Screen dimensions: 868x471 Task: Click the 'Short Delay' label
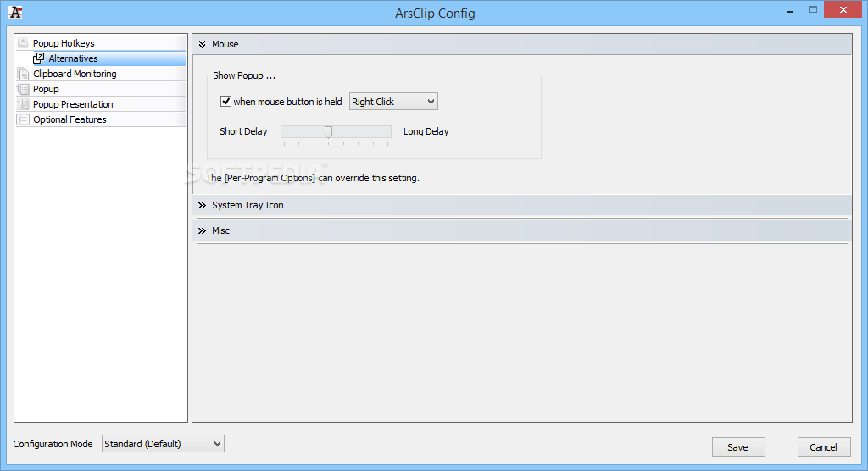243,131
